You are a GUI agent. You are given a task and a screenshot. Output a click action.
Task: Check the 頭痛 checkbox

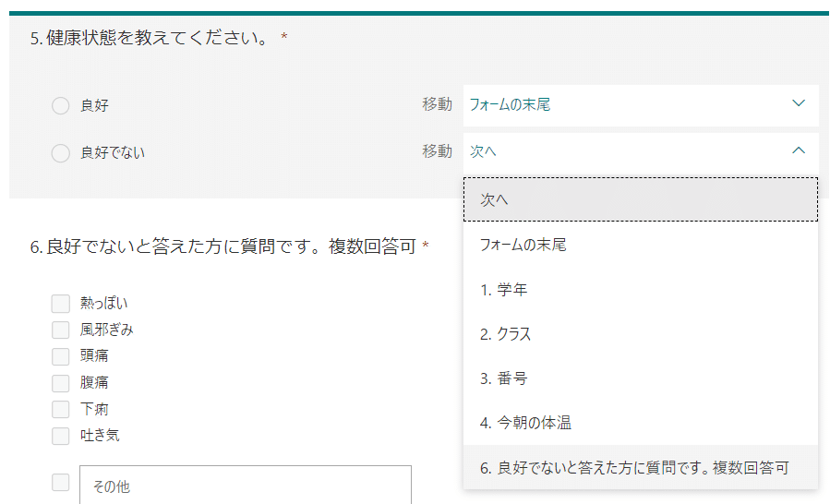point(60,356)
